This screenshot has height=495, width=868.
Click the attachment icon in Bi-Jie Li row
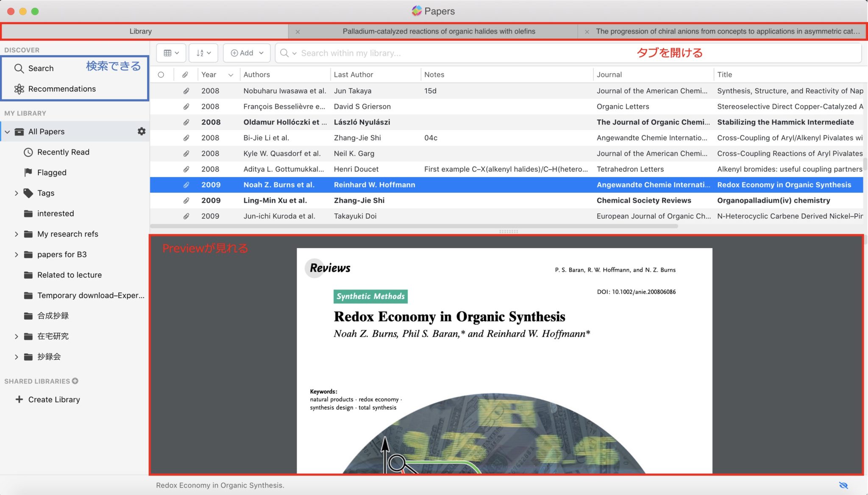pos(186,138)
